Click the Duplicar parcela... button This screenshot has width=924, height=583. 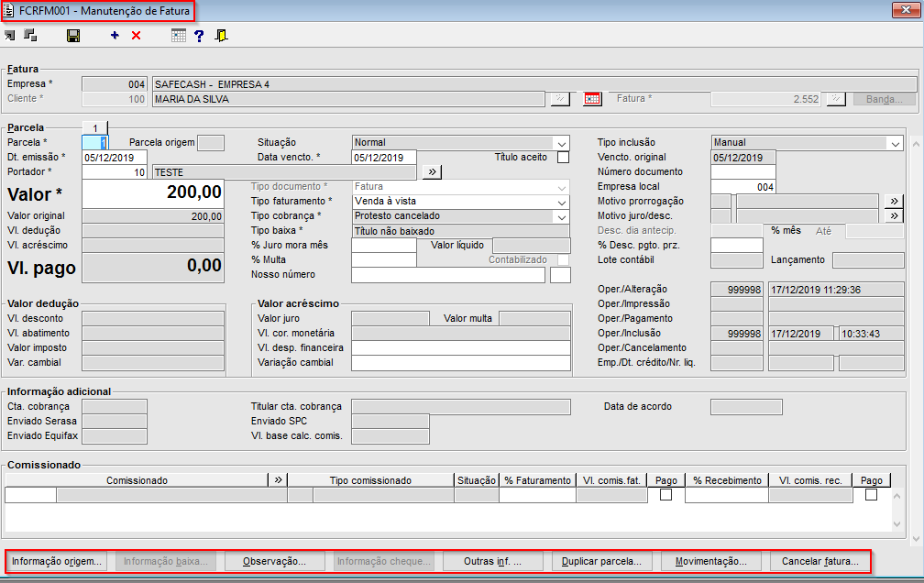click(601, 561)
